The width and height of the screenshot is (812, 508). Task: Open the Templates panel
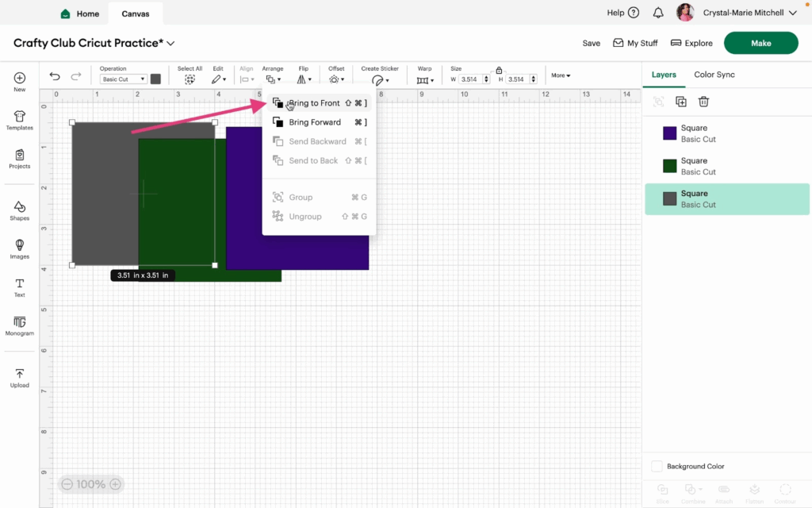click(20, 116)
